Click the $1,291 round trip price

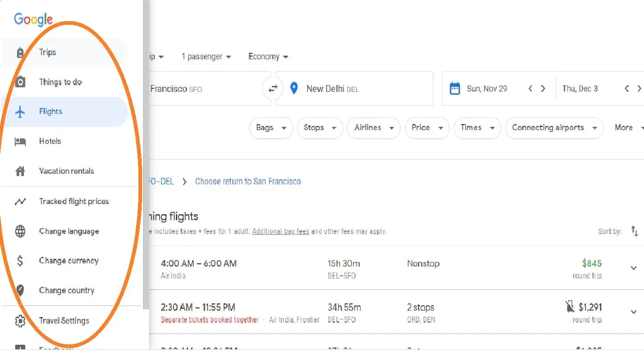[590, 307]
